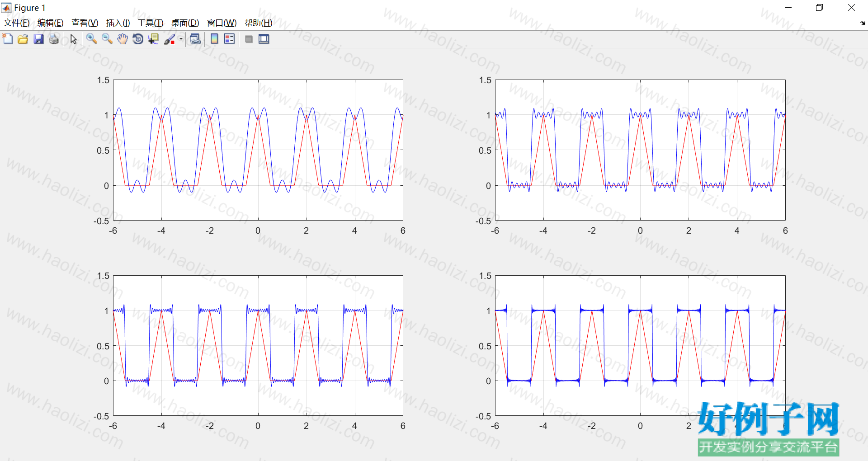Toggle the Insert Legend button

click(230, 39)
